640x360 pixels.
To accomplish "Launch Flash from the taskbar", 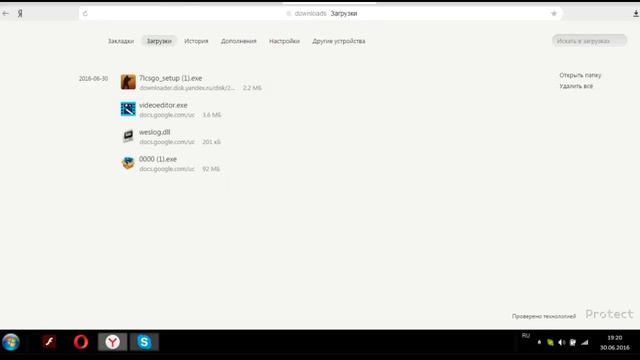I will 49,342.
